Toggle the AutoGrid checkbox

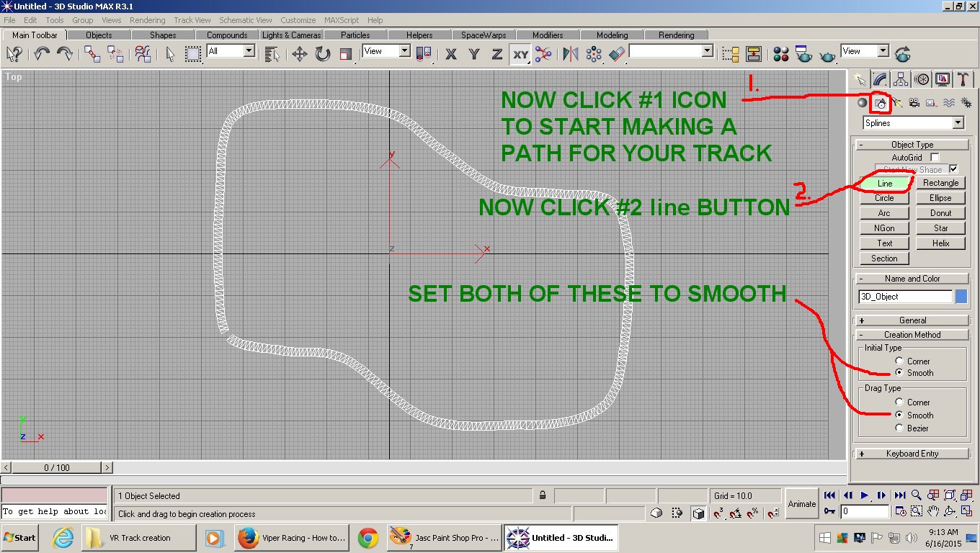point(935,157)
